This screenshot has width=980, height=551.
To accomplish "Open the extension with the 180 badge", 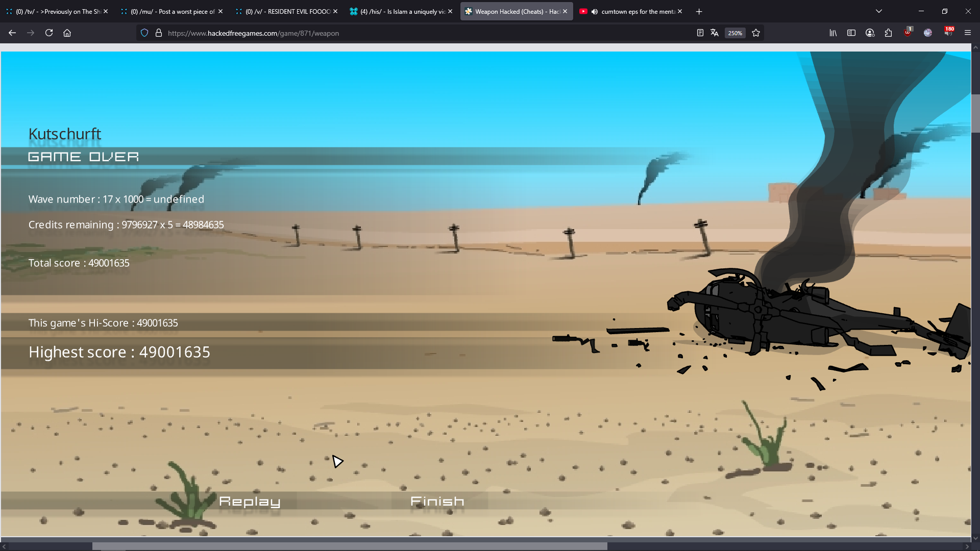I will [948, 32].
